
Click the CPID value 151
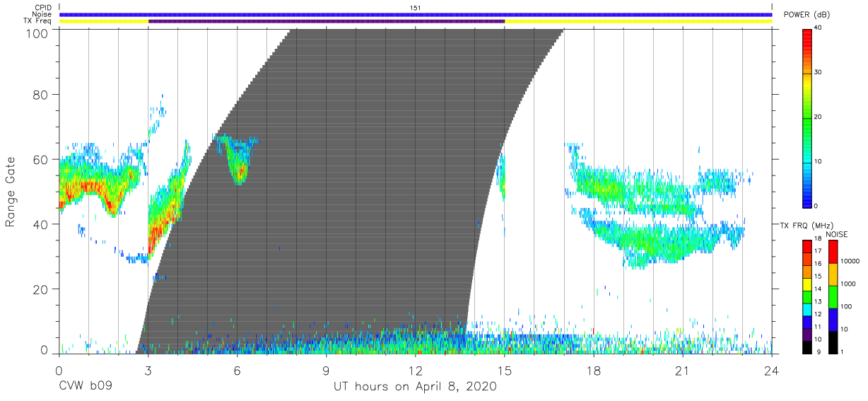click(416, 7)
